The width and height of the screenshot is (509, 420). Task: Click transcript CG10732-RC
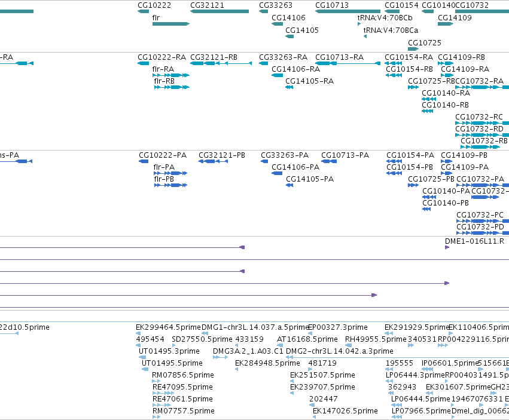point(482,123)
